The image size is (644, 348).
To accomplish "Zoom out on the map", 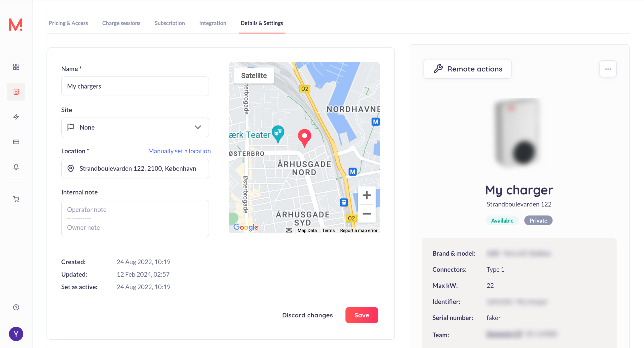I will [367, 214].
